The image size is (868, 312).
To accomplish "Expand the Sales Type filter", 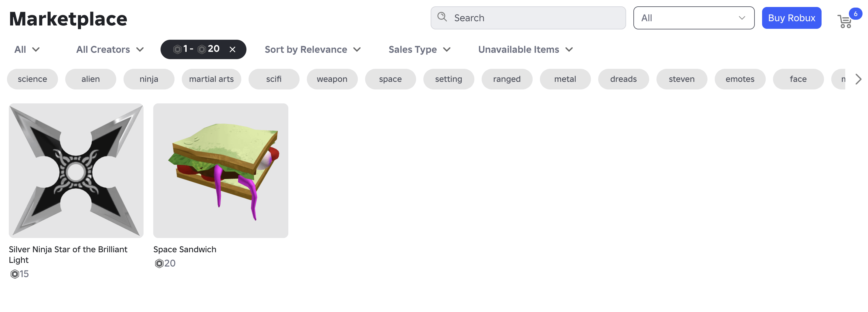I will coord(419,49).
